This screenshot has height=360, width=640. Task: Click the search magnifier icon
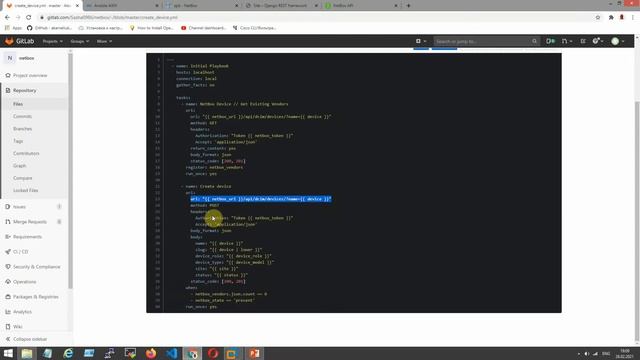coord(534,41)
